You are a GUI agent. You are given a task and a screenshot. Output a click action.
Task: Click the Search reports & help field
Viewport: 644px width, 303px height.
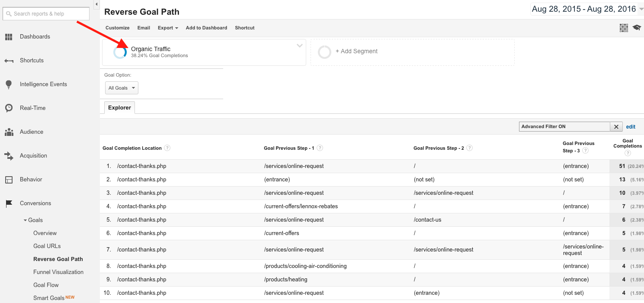[x=46, y=14]
